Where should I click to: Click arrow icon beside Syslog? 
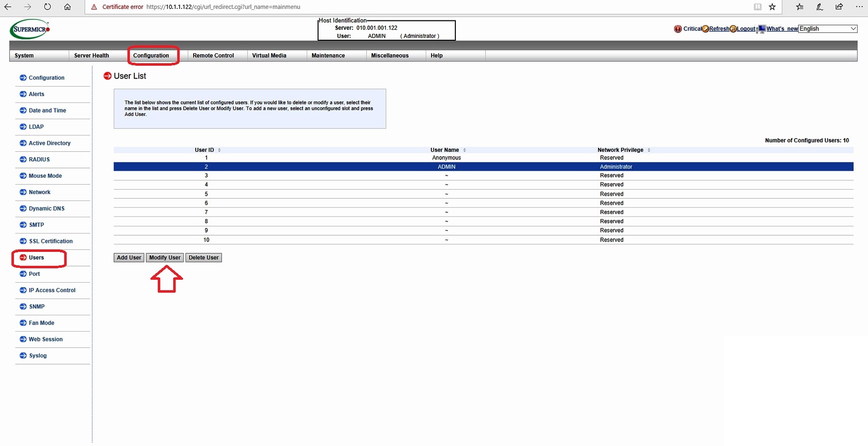click(23, 355)
